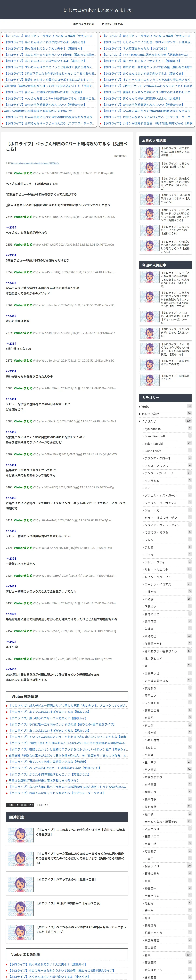Screen dimensions: 196x980
Task: Open thumbnail of スバルブチギレじゃん article
Action: pyautogui.click(x=150, y=333)
